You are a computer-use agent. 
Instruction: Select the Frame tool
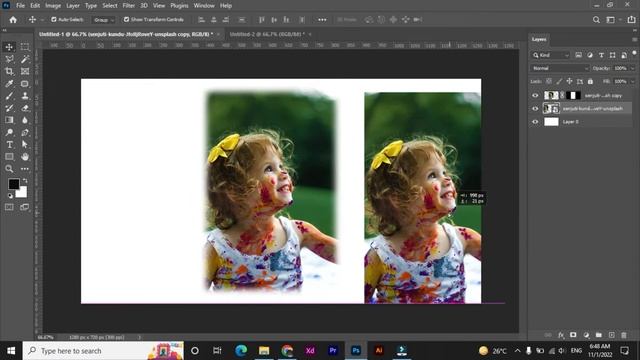(x=25, y=71)
